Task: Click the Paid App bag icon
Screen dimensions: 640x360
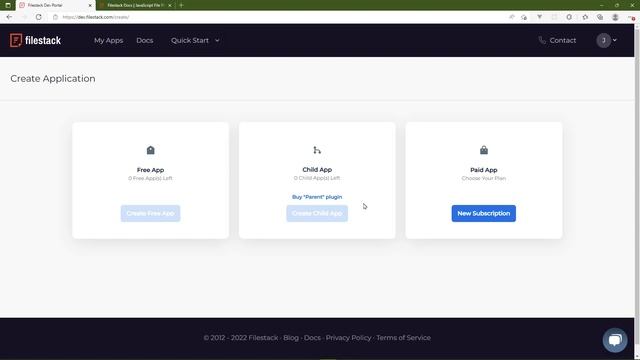Action: pyautogui.click(x=484, y=150)
